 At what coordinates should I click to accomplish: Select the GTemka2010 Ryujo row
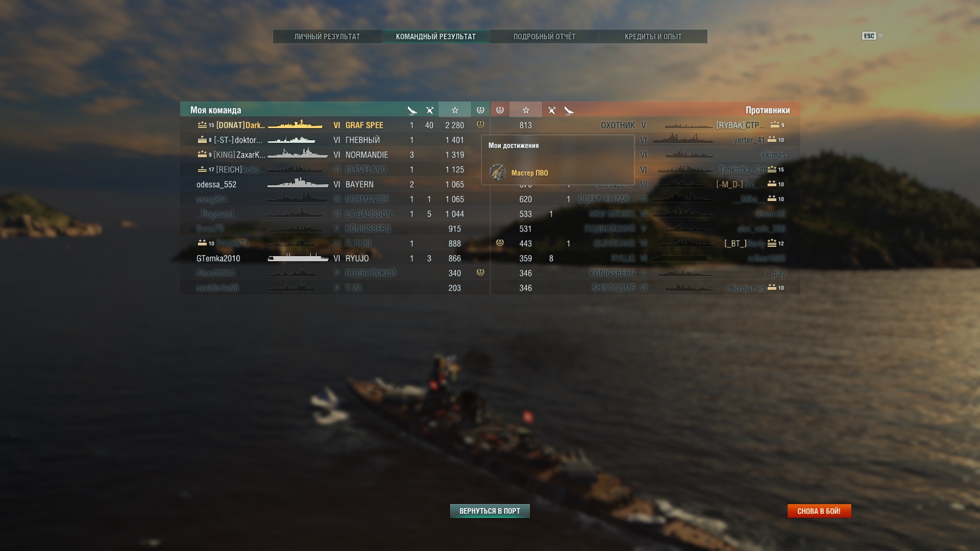(x=335, y=258)
